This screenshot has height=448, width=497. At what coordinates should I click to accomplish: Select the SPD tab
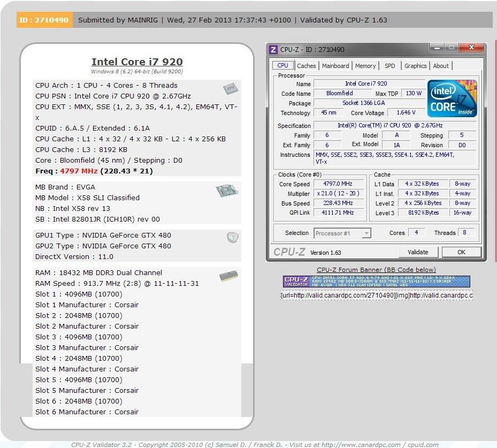[389, 66]
